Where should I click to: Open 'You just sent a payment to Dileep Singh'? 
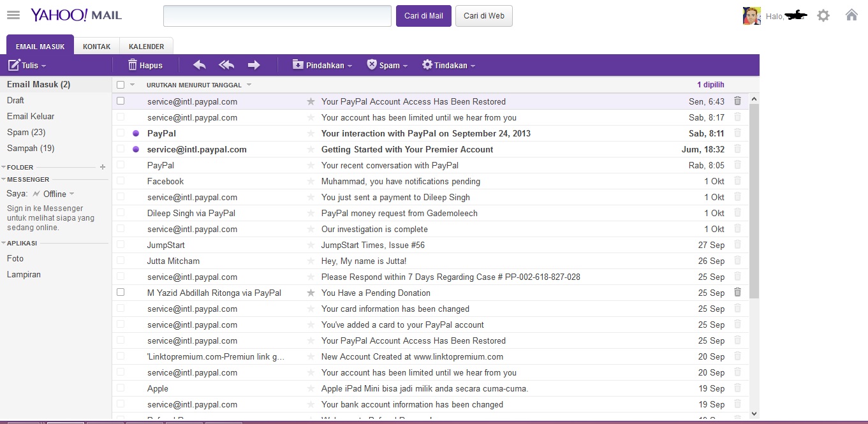[x=395, y=197]
